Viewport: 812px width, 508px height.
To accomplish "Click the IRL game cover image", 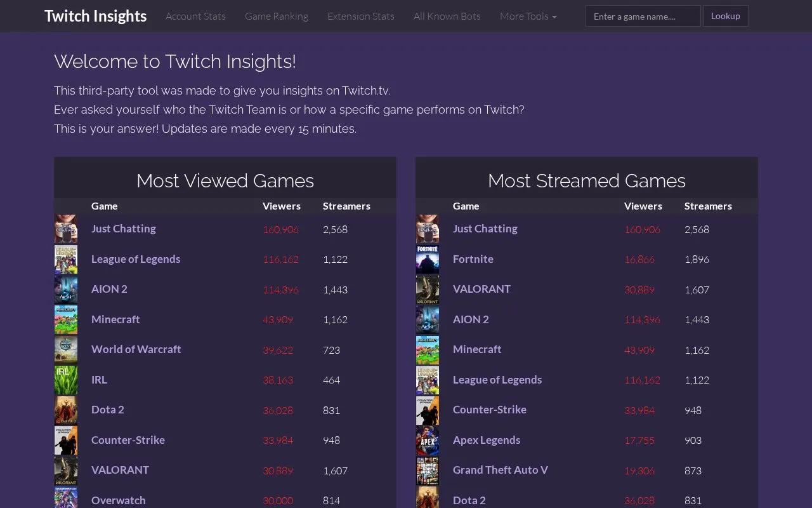I will click(x=66, y=380).
